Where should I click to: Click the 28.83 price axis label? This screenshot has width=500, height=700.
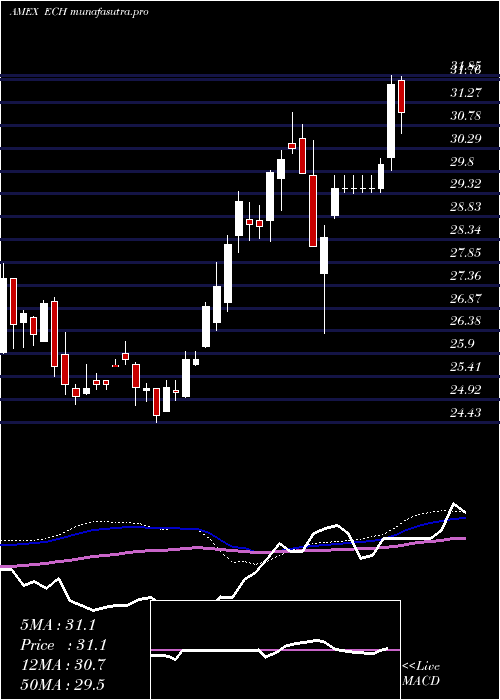click(x=467, y=207)
